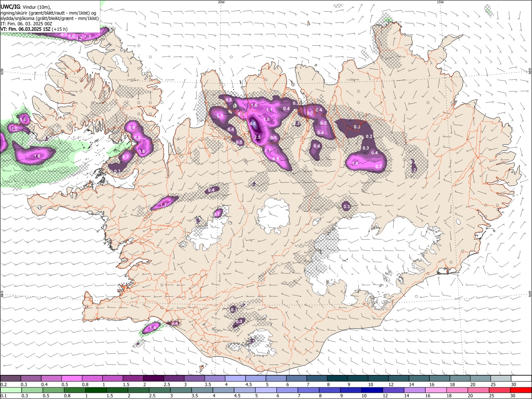Click the slate blue 6 swatch, upper legend
The width and height of the screenshot is (532, 399).
tap(297, 379)
